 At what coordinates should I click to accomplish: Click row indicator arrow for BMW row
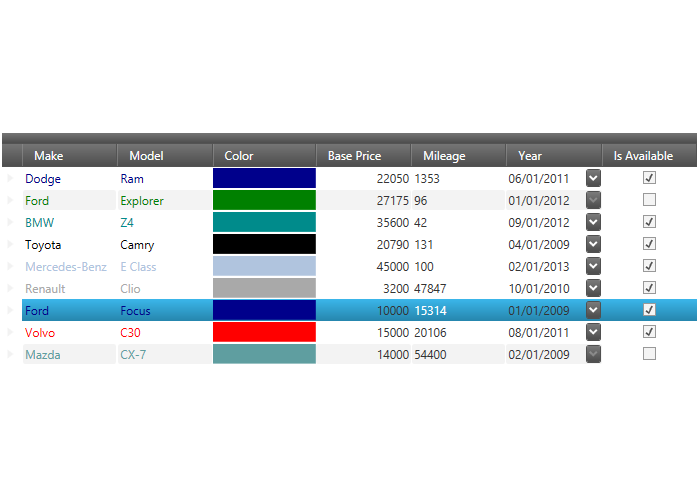tap(10, 222)
